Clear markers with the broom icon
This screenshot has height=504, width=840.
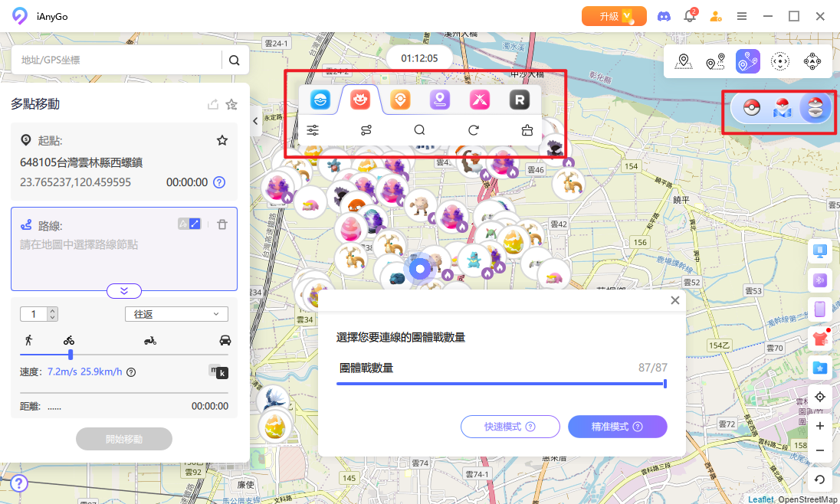[527, 130]
